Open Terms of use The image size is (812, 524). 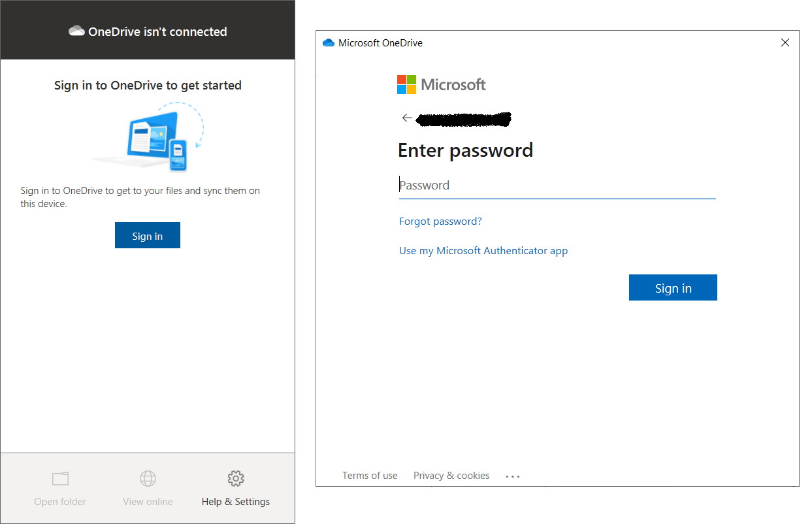pyautogui.click(x=370, y=476)
